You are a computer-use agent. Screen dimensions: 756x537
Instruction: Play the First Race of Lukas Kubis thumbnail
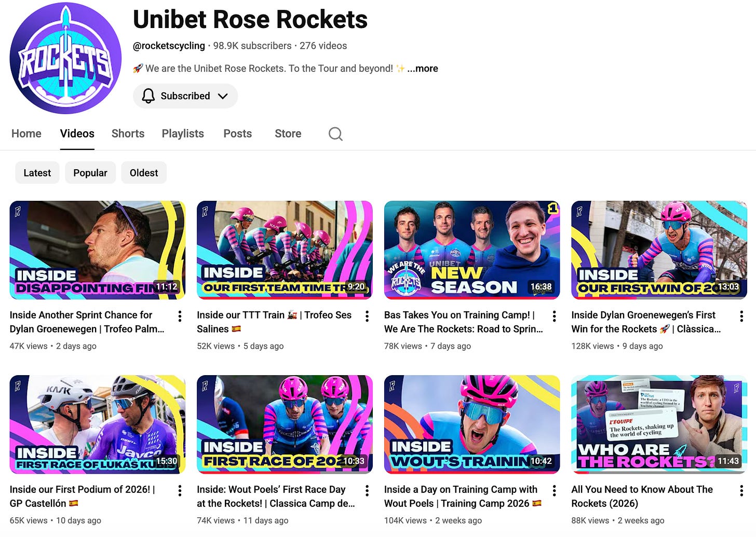click(x=98, y=424)
